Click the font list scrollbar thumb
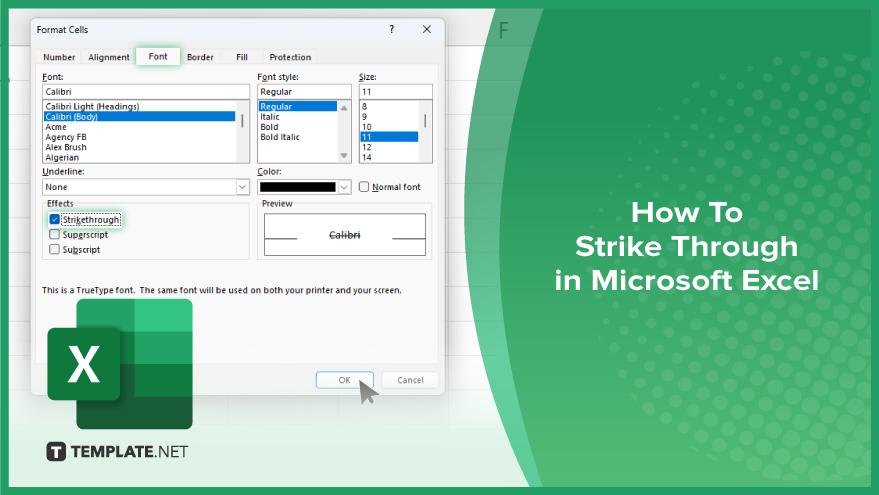 point(242,121)
